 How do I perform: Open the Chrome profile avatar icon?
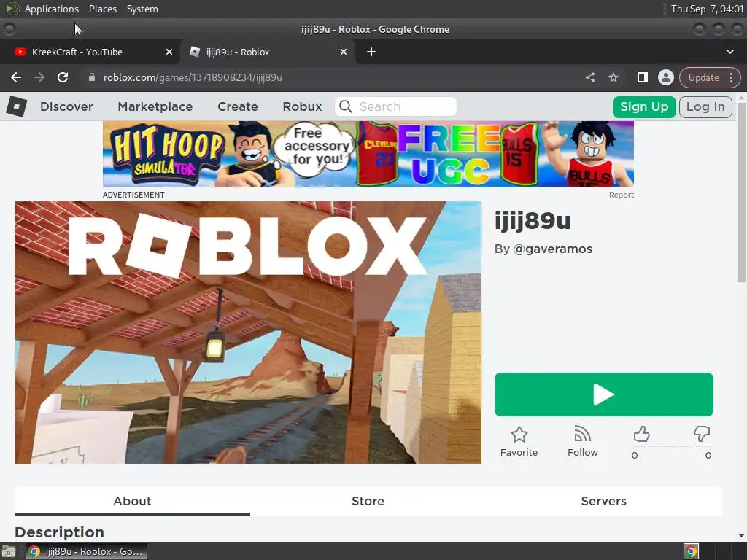665,77
